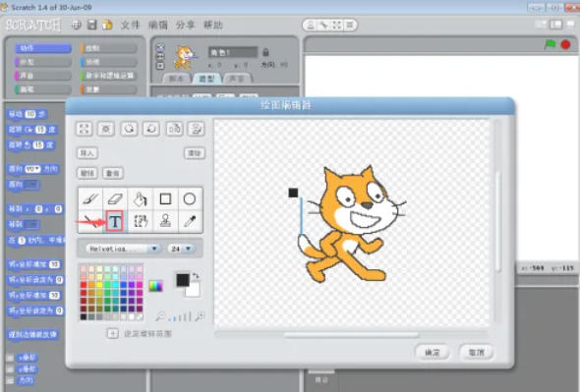
Task: Rotate the image clockwise
Action: [x=151, y=129]
